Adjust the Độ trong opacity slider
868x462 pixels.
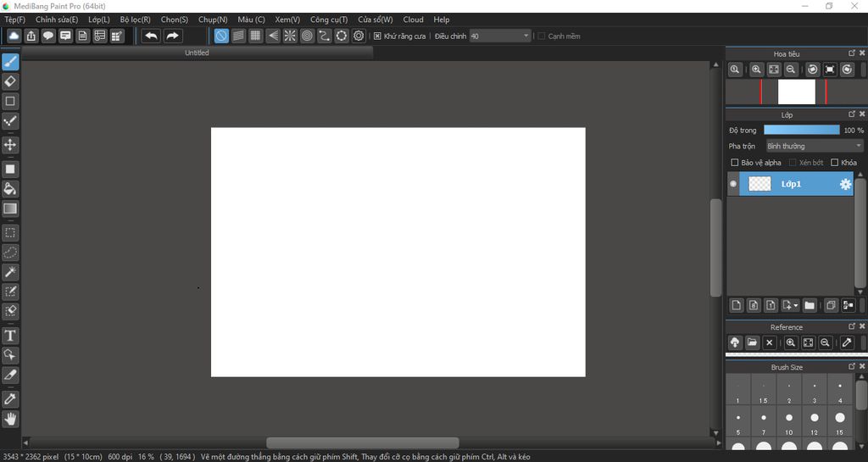[x=802, y=130]
